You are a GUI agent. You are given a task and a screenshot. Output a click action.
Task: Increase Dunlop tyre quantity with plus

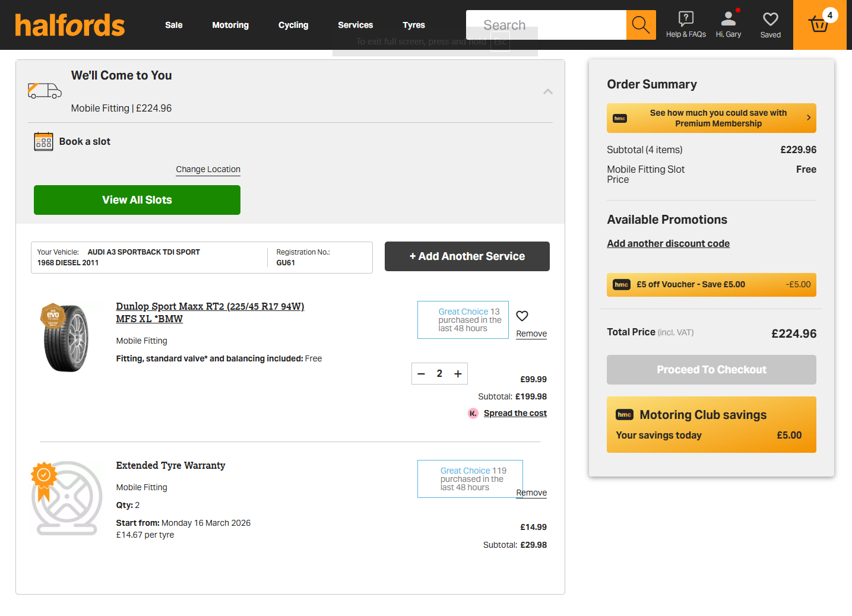pyautogui.click(x=458, y=374)
